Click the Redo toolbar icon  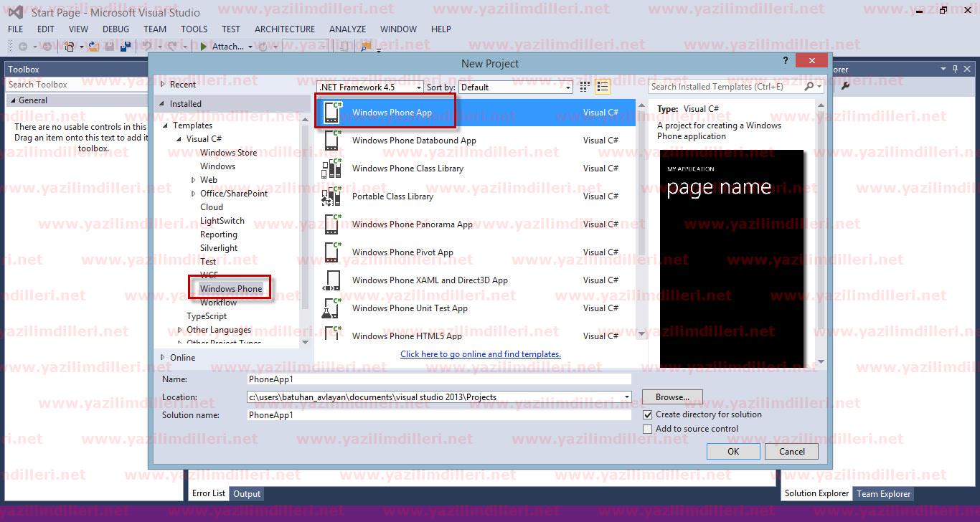(172, 47)
